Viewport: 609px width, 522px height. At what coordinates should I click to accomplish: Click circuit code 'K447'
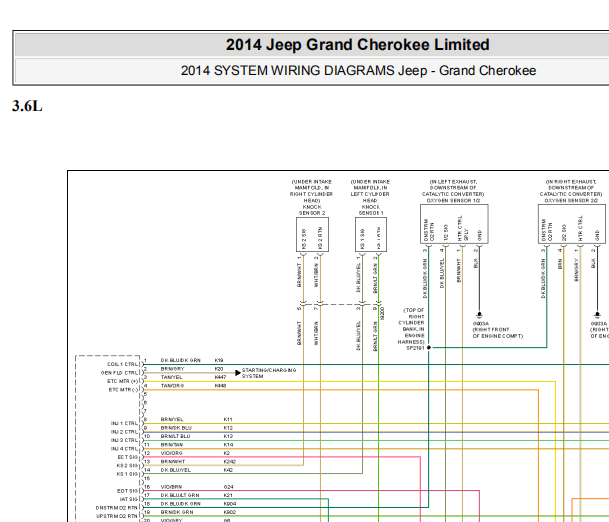(221, 377)
